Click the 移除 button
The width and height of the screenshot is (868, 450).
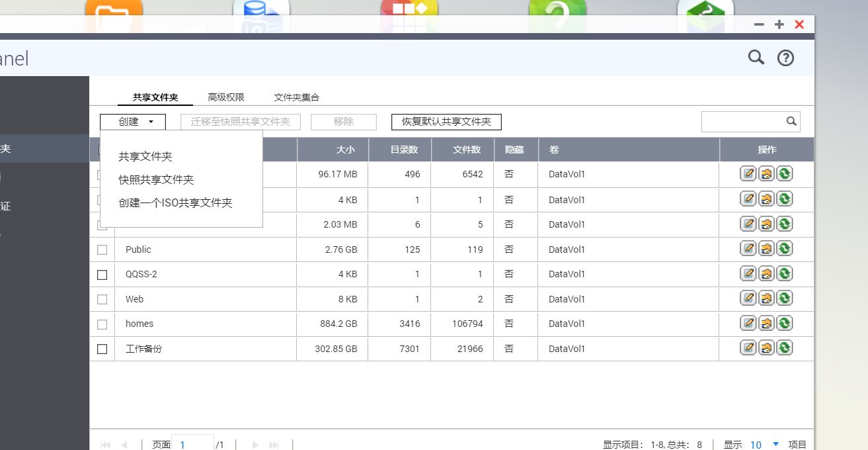pyautogui.click(x=343, y=122)
